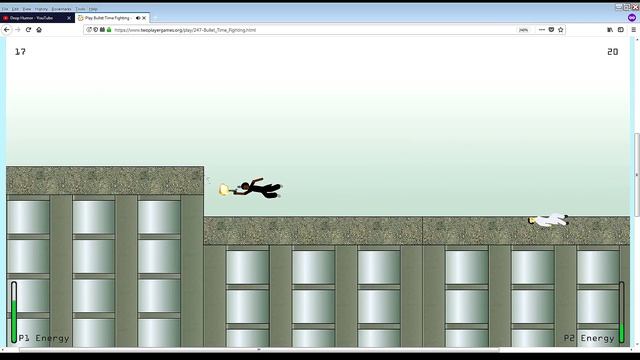Save page to Pocket
This screenshot has height=360, width=640.
point(551,30)
